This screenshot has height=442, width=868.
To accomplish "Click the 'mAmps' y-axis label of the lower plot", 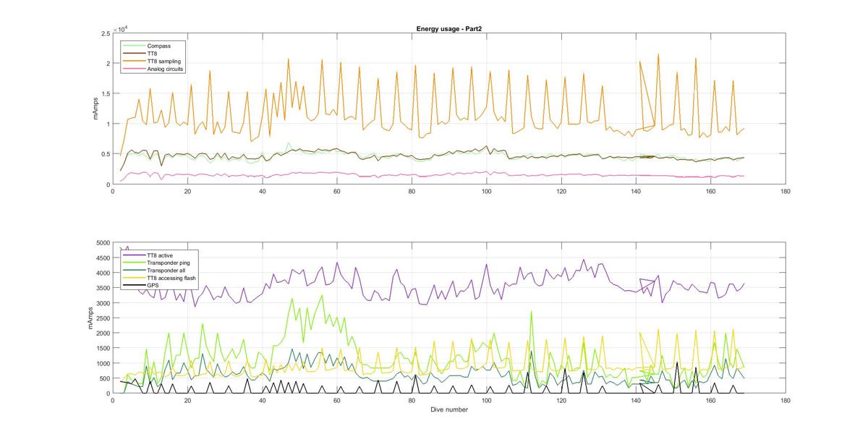I will coord(90,318).
